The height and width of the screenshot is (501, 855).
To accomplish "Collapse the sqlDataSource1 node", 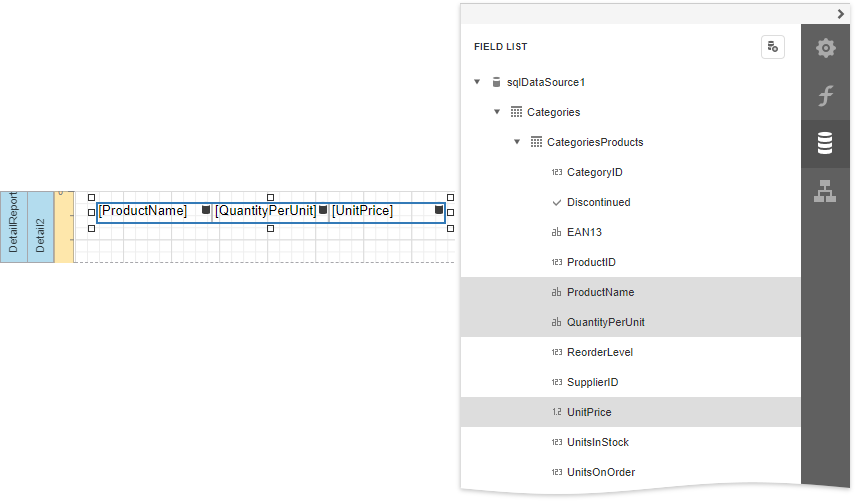I will click(x=477, y=82).
